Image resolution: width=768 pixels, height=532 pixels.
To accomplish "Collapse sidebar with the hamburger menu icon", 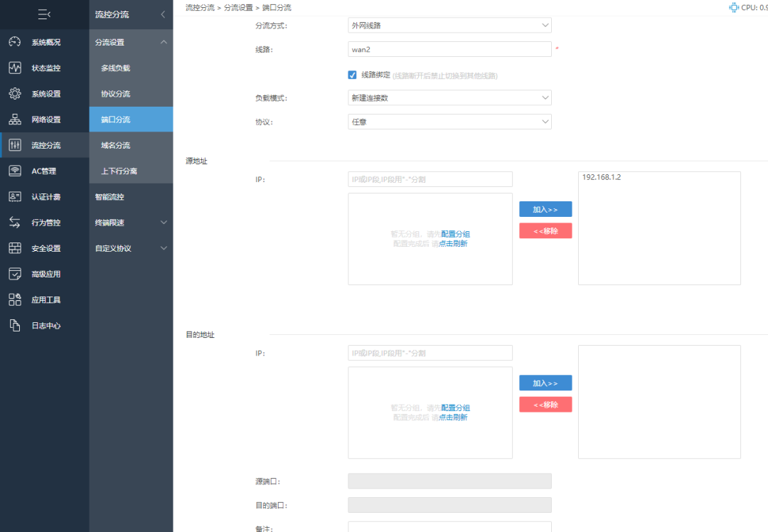I will pyautogui.click(x=44, y=15).
